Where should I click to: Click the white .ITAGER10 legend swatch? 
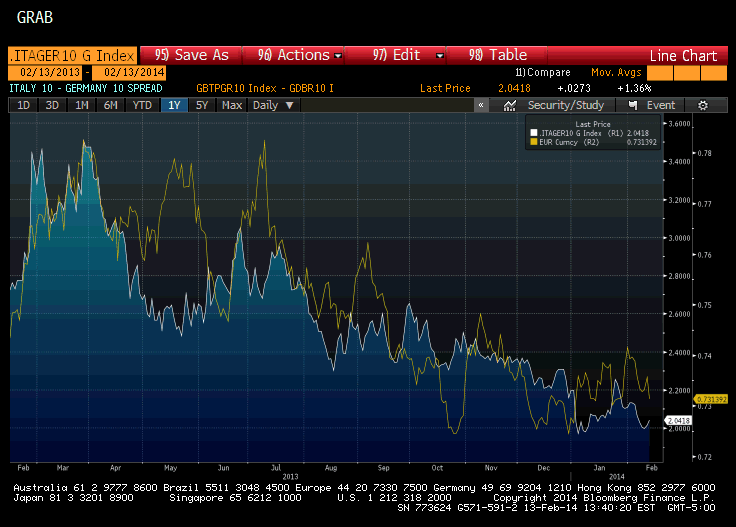point(534,132)
